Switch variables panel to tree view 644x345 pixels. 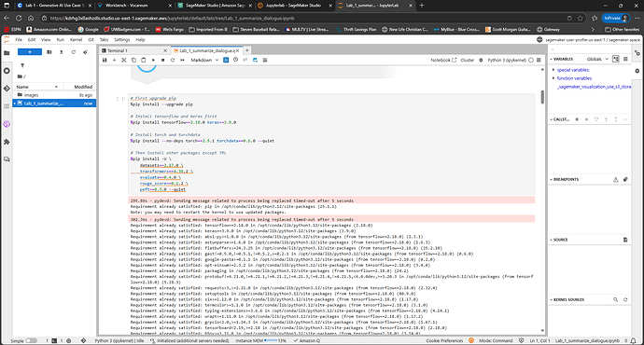tap(616, 59)
